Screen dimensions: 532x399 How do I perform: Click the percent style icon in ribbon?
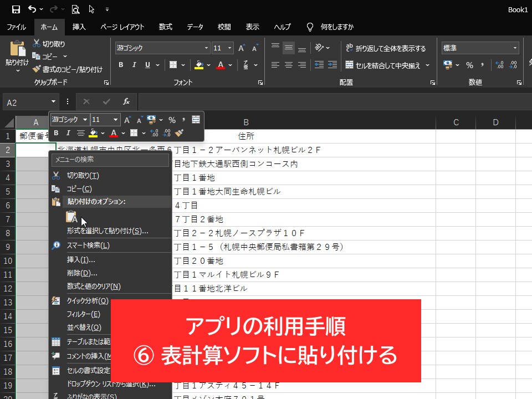pyautogui.click(x=469, y=65)
